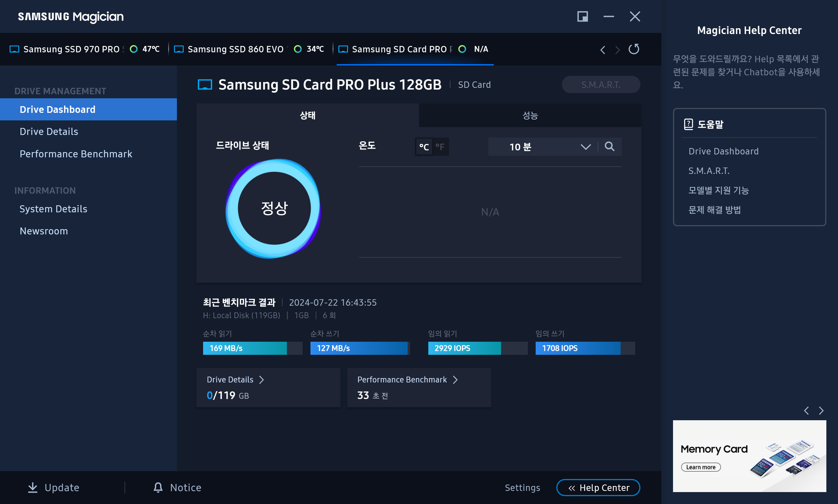Open the 10 분 time range dropdown
The width and height of the screenshot is (838, 504).
tap(542, 147)
